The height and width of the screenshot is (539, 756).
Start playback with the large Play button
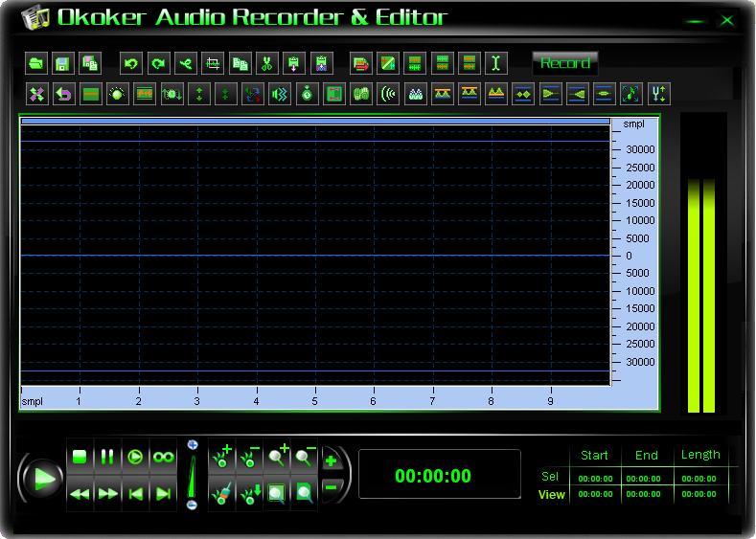pos(43,479)
